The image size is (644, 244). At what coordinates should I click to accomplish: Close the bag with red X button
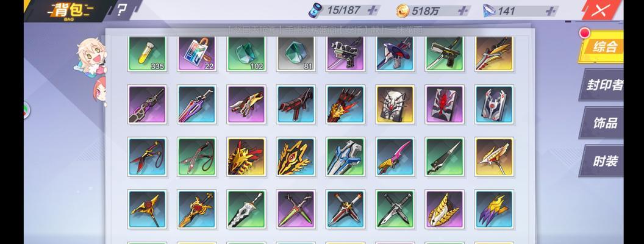tap(601, 11)
